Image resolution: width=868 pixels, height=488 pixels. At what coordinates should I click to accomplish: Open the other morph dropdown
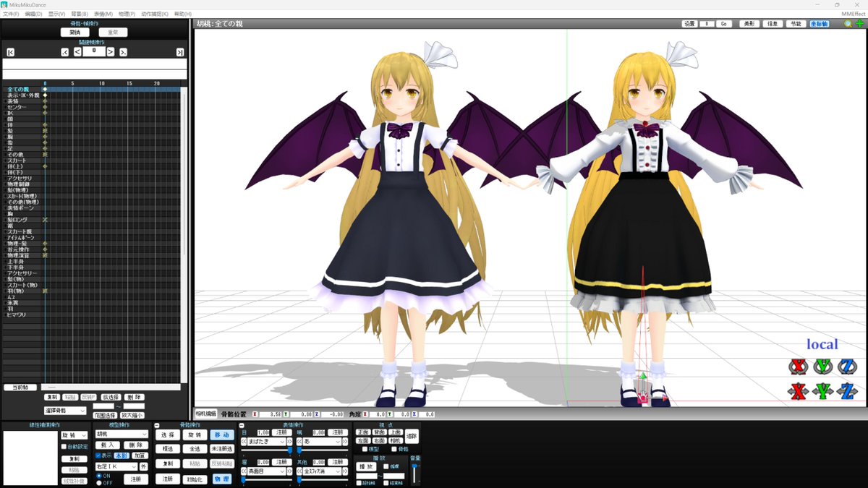coord(323,471)
